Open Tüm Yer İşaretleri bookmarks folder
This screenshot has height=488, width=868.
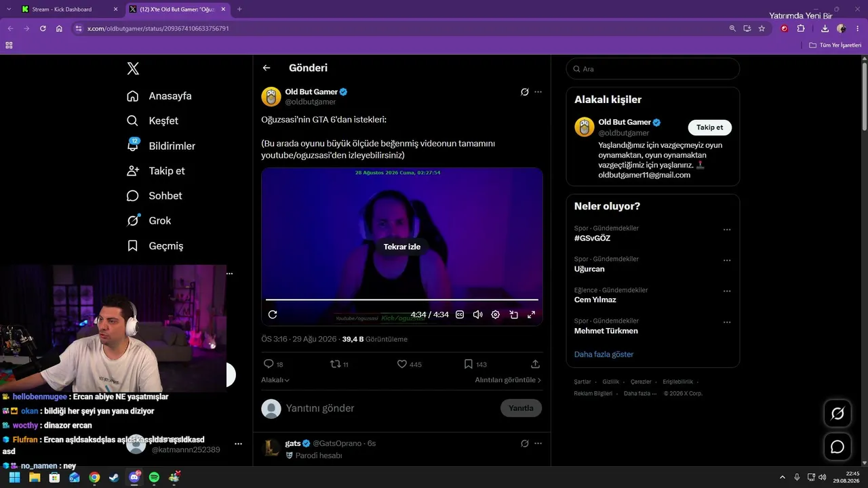pyautogui.click(x=834, y=45)
